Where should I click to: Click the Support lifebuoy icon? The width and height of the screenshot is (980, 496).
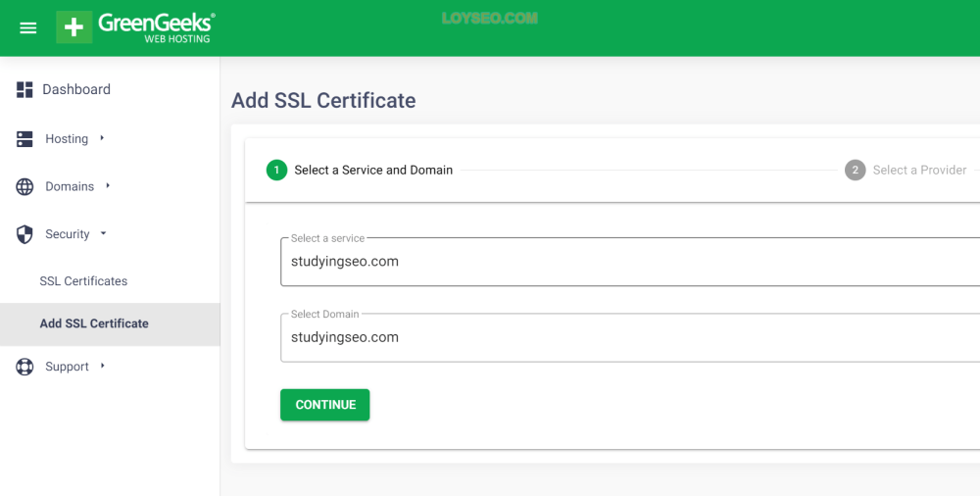pyautogui.click(x=24, y=367)
